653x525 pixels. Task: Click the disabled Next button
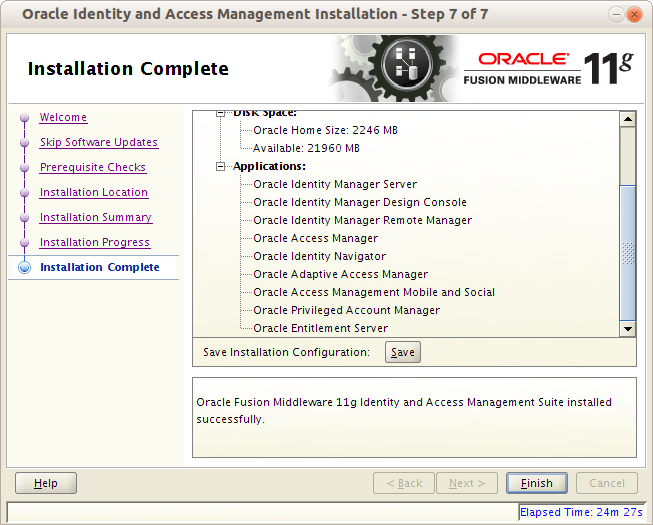pos(467,483)
